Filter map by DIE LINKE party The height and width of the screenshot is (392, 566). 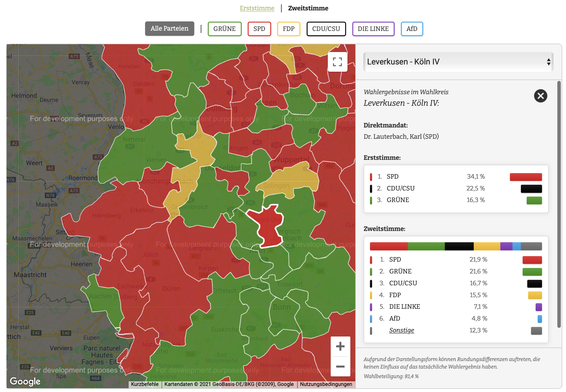pos(373,29)
